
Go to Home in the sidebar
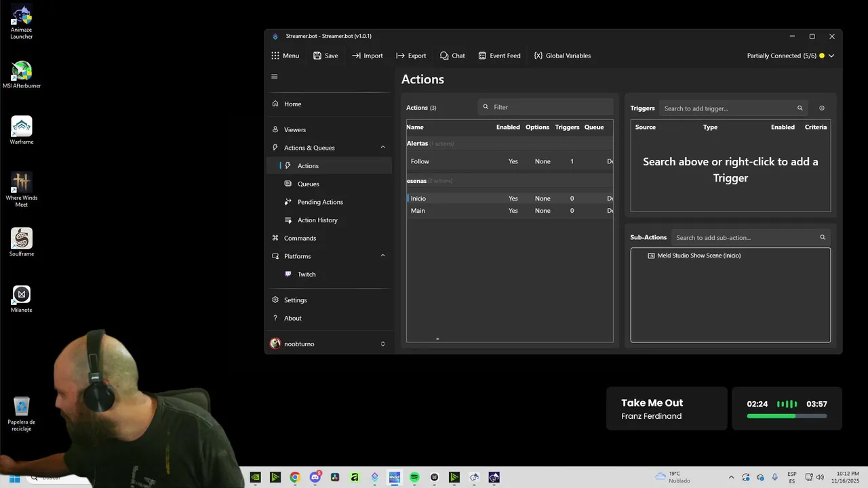[x=328, y=104]
